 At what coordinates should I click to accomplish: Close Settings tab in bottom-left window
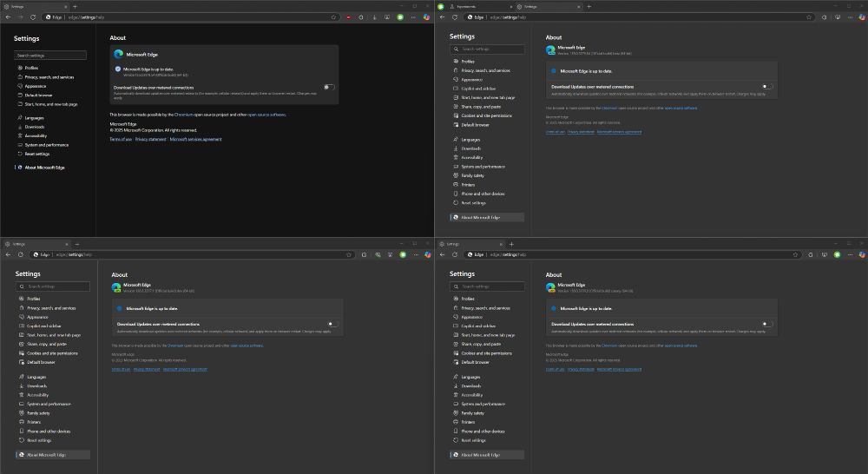(67, 244)
